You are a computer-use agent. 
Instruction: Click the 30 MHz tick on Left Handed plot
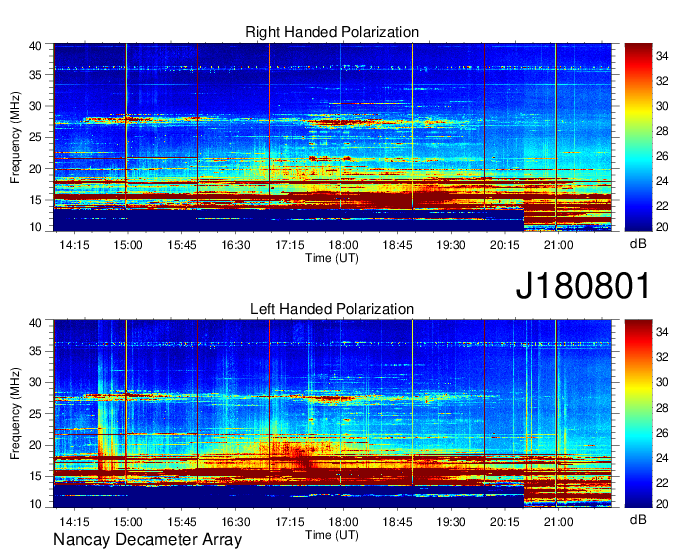click(36, 382)
